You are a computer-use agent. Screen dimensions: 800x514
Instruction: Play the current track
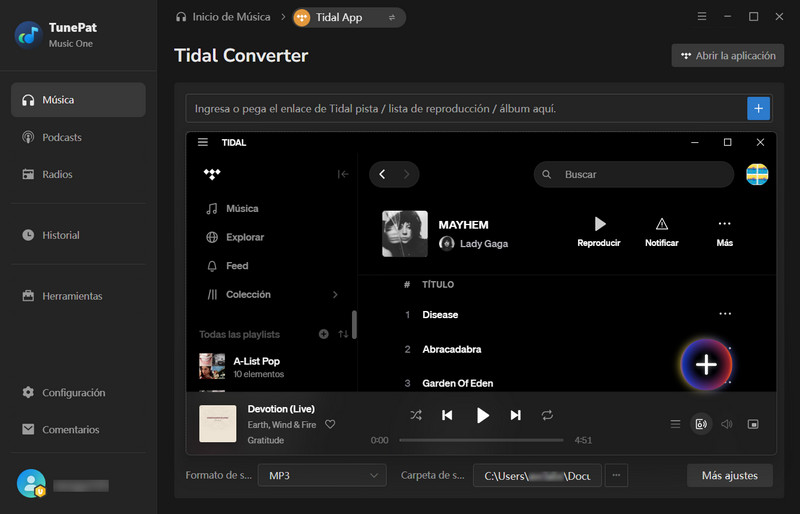[482, 415]
